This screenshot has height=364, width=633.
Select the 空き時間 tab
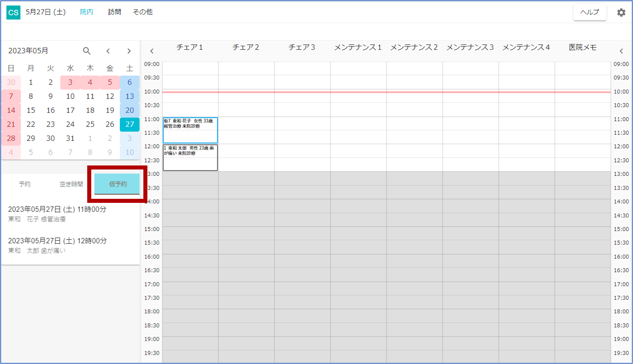pos(71,184)
